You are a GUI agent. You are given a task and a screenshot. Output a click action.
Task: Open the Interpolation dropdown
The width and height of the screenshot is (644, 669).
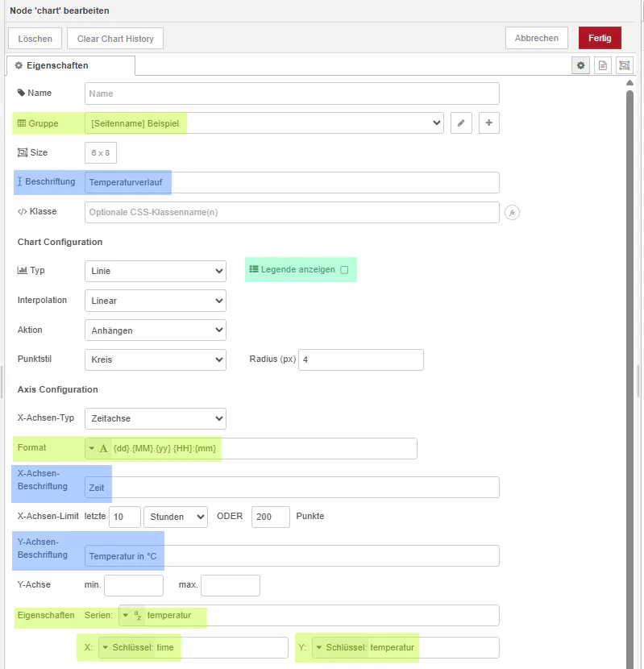coord(155,301)
